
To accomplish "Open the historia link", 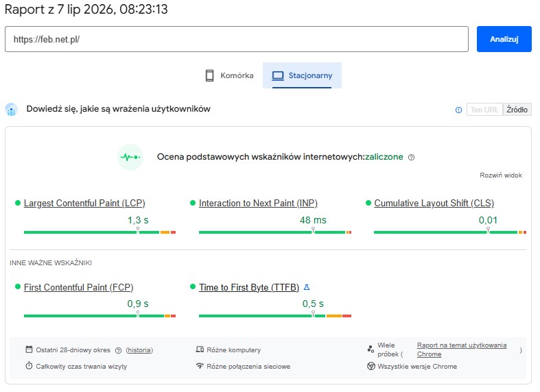I will click(139, 350).
